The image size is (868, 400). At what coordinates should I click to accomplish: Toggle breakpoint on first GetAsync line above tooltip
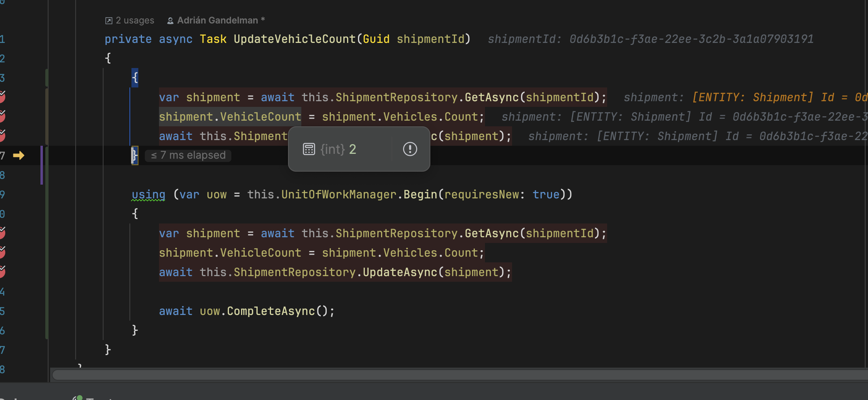2,97
